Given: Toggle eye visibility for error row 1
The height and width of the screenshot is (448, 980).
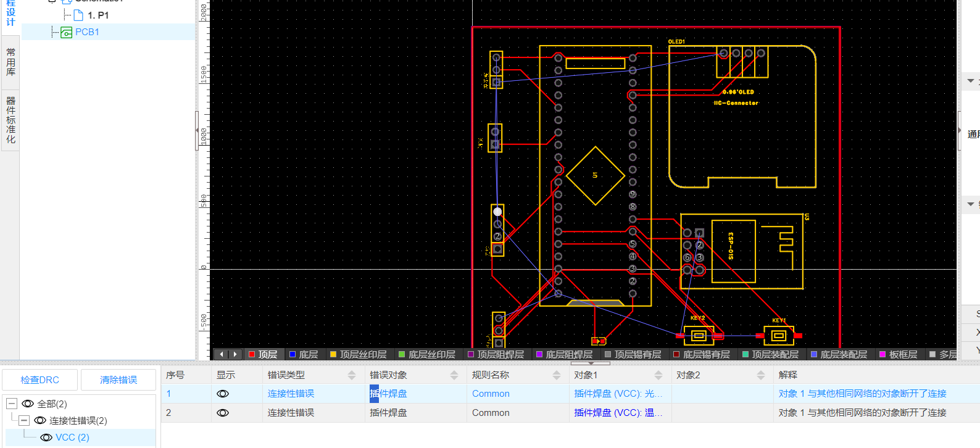Looking at the screenshot, I should click(x=223, y=394).
